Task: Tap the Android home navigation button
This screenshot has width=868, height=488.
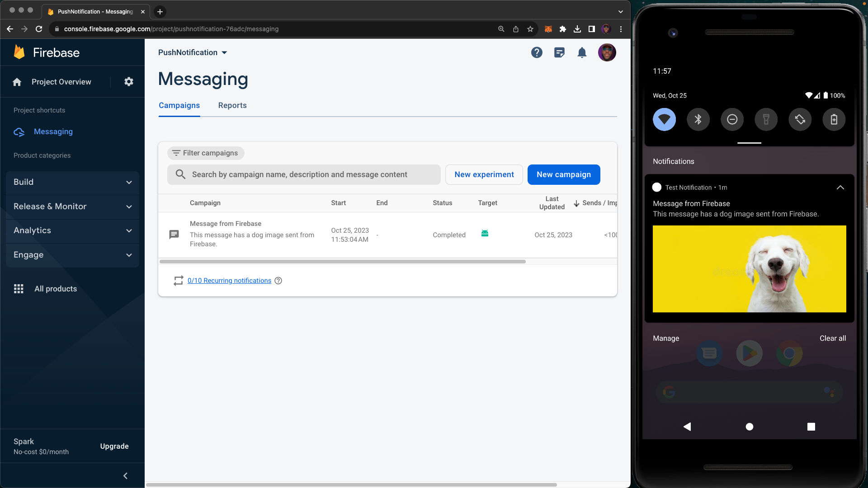Action: [x=750, y=427]
